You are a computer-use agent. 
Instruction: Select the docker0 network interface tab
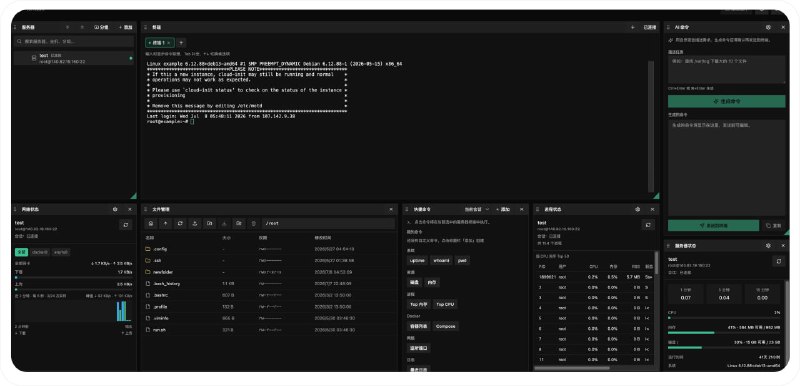(x=40, y=252)
